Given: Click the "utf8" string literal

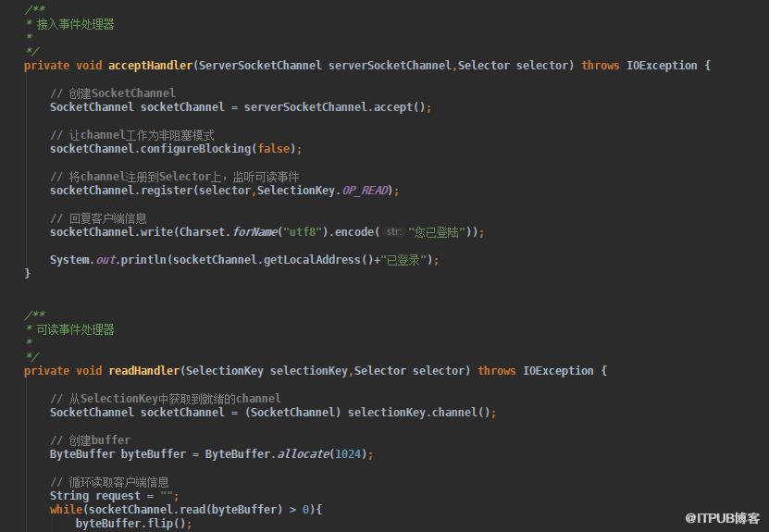Looking at the screenshot, I should pos(303,232).
